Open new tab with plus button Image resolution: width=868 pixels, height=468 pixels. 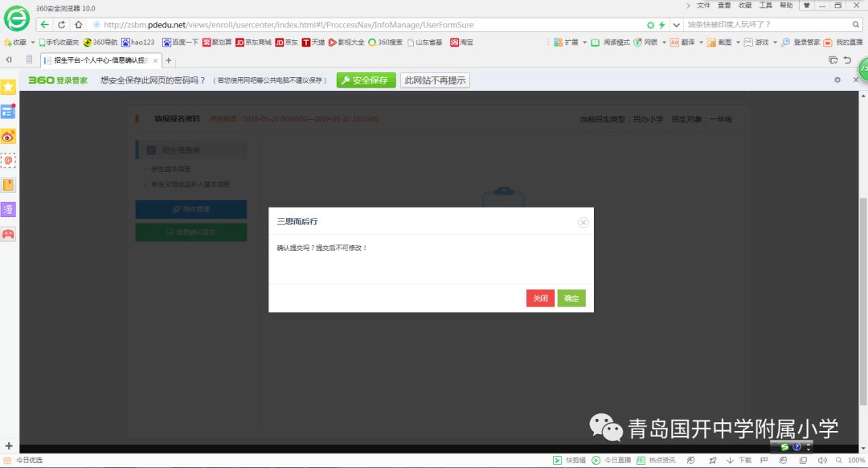click(169, 60)
